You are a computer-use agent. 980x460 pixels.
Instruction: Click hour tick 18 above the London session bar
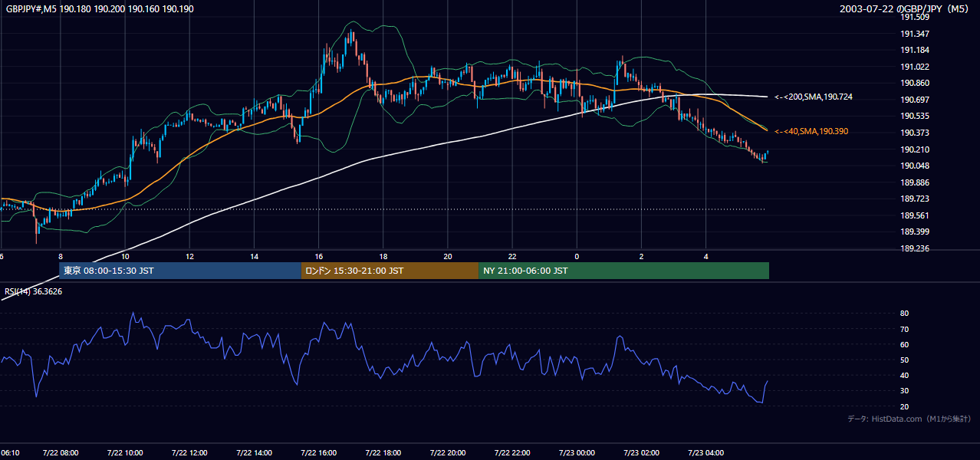point(383,257)
